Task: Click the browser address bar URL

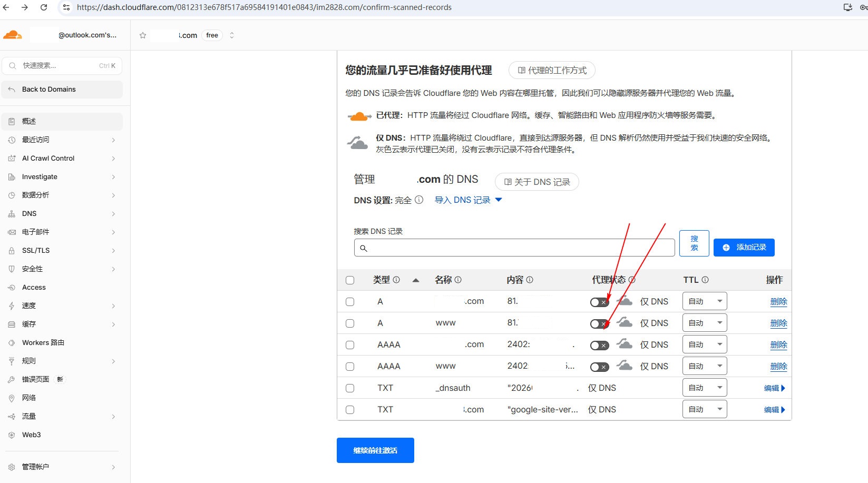Action: coord(264,7)
